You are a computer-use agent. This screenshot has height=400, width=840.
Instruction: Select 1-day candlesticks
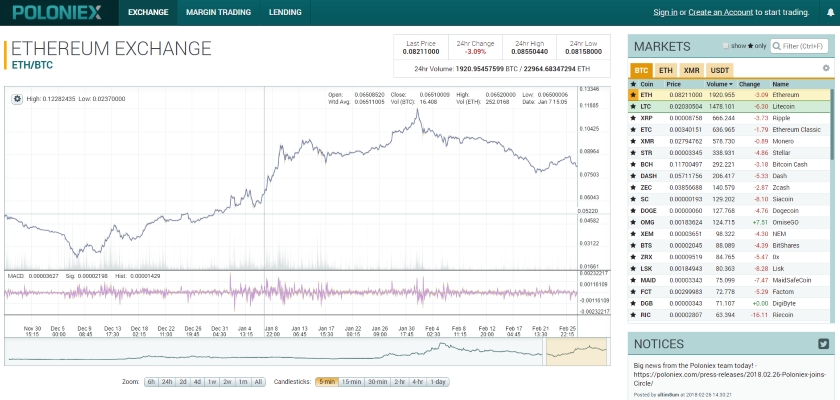(x=438, y=382)
